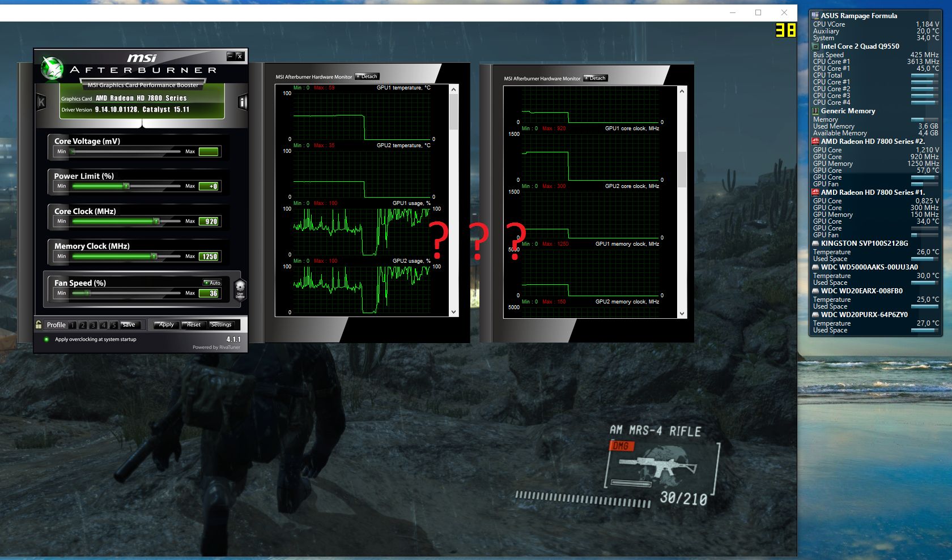Maximize the game window at top

point(758,12)
